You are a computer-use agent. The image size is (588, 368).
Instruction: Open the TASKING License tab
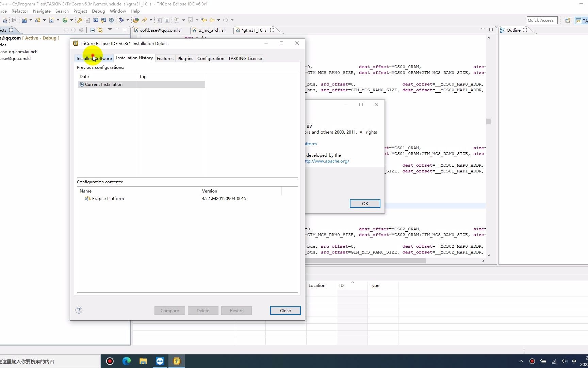[x=245, y=58]
